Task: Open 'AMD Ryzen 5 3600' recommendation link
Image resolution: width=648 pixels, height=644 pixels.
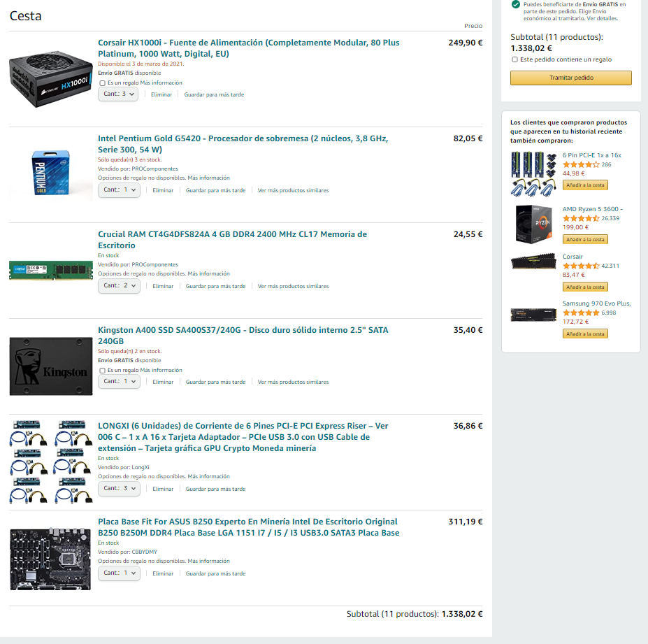Action: click(593, 209)
